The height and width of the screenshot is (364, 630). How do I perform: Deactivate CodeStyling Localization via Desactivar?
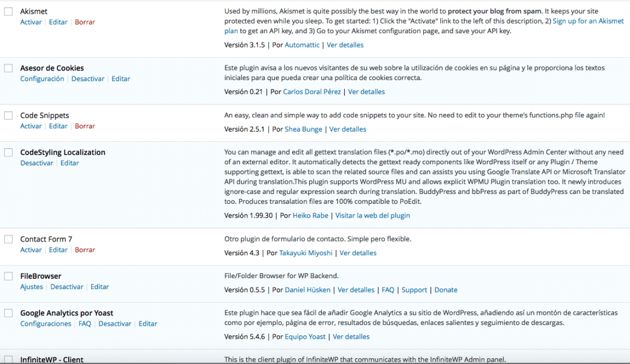37,163
